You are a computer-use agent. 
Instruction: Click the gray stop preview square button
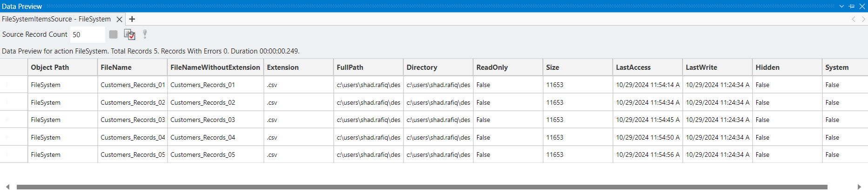pyautogui.click(x=113, y=34)
